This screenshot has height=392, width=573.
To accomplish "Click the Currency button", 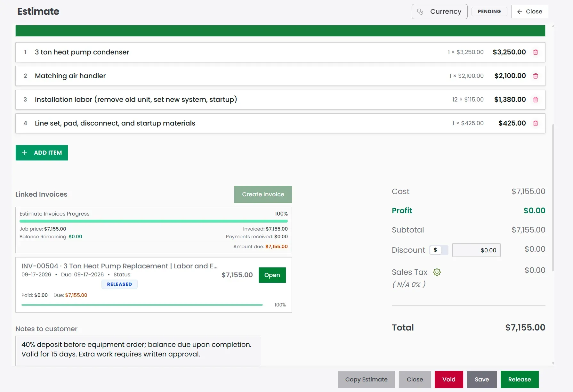I will (440, 12).
